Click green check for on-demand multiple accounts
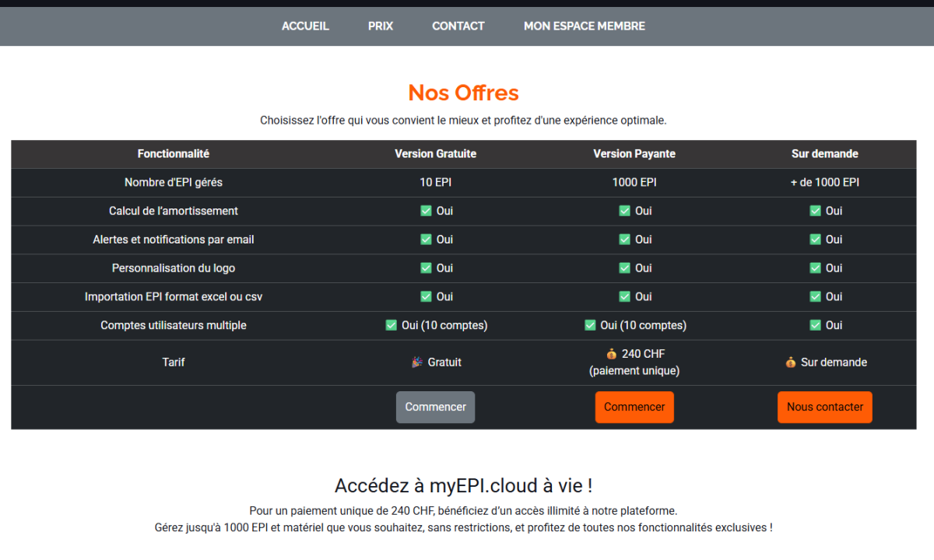The width and height of the screenshot is (934, 560). click(815, 325)
